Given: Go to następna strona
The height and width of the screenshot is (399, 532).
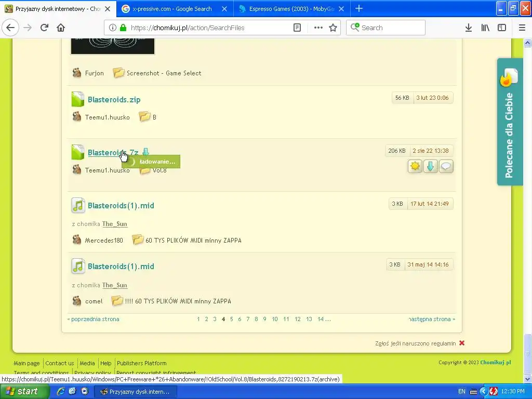Looking at the screenshot, I should (x=432, y=320).
